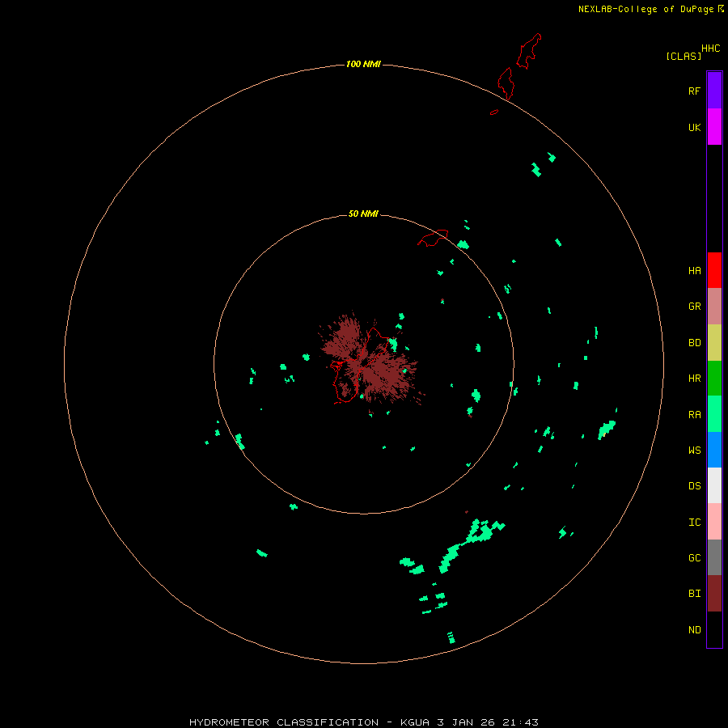Select the GC gray legend swatch

click(714, 557)
